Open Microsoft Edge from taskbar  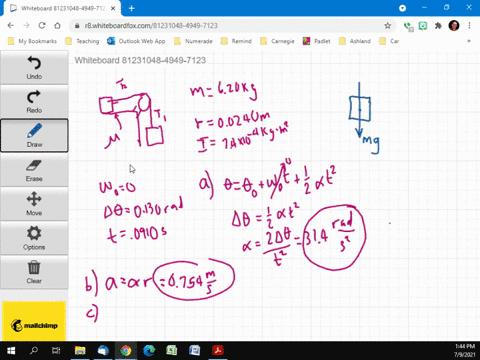149,351
